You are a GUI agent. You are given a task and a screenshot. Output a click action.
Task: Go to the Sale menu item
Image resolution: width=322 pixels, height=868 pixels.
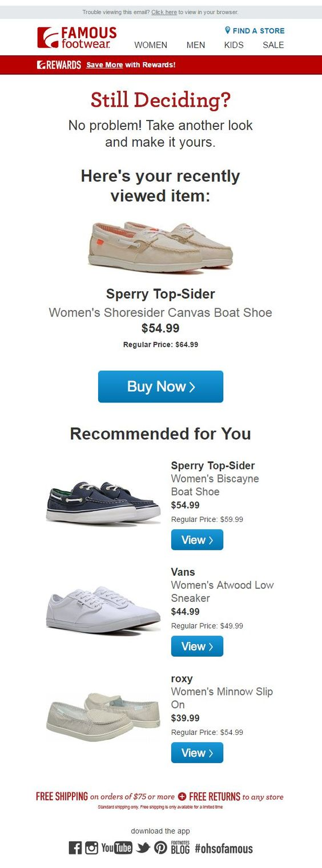tap(273, 45)
